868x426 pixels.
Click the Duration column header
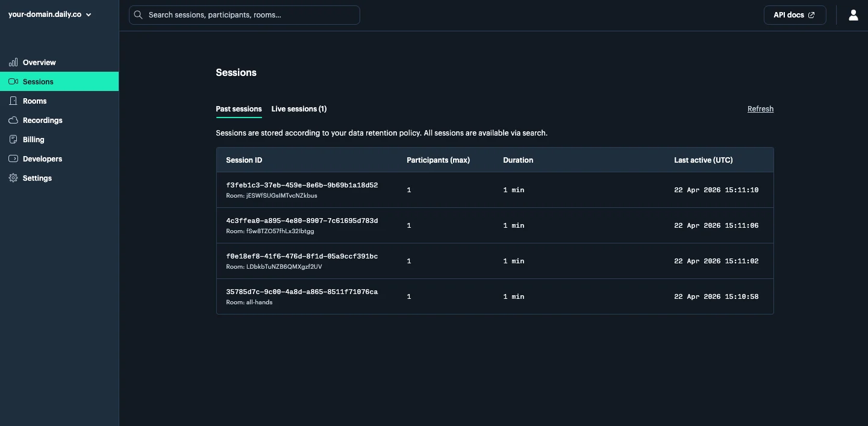point(518,160)
